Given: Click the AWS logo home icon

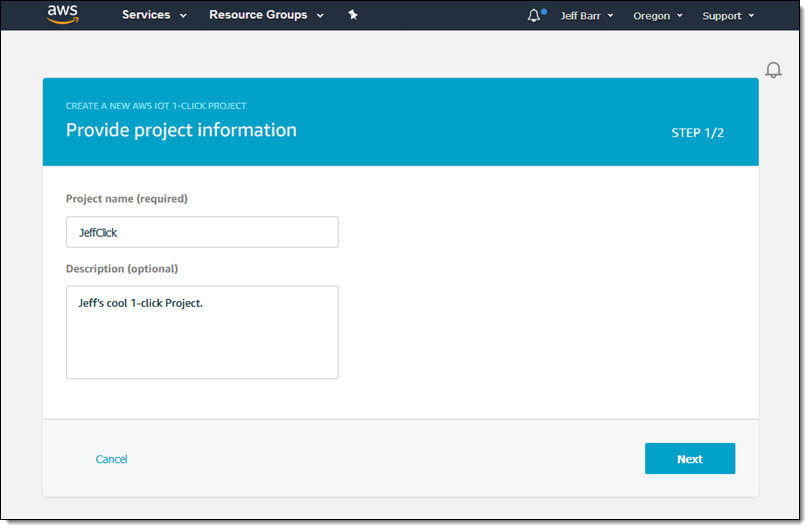Looking at the screenshot, I should coord(62,15).
